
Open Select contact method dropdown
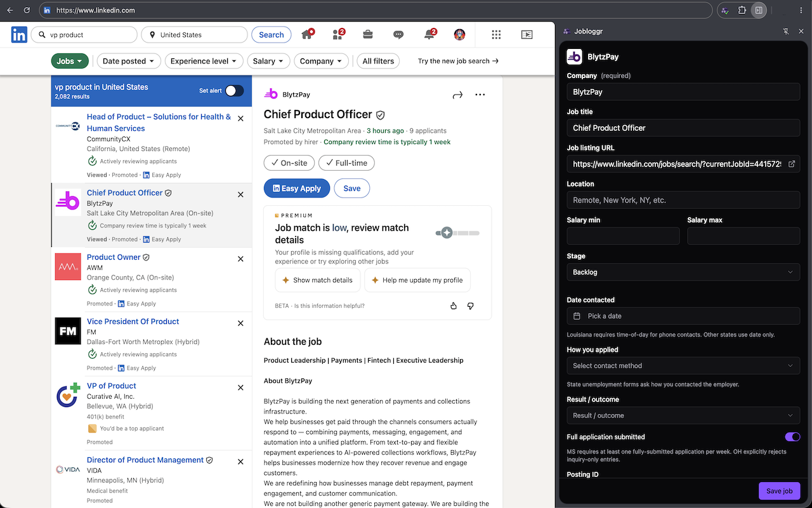(683, 366)
